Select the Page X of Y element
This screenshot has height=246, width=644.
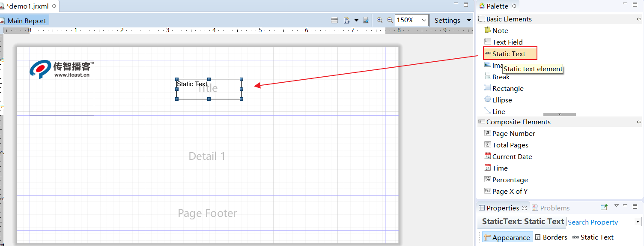(506, 191)
